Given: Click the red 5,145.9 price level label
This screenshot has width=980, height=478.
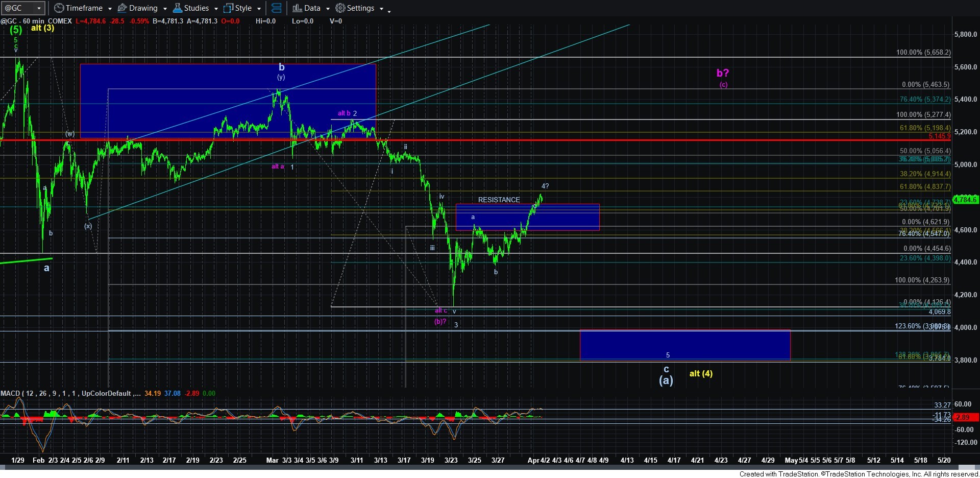Looking at the screenshot, I should click(x=939, y=136).
